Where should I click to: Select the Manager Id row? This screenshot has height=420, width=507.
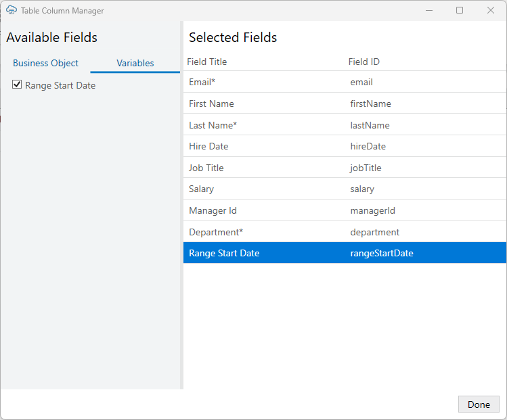click(345, 210)
